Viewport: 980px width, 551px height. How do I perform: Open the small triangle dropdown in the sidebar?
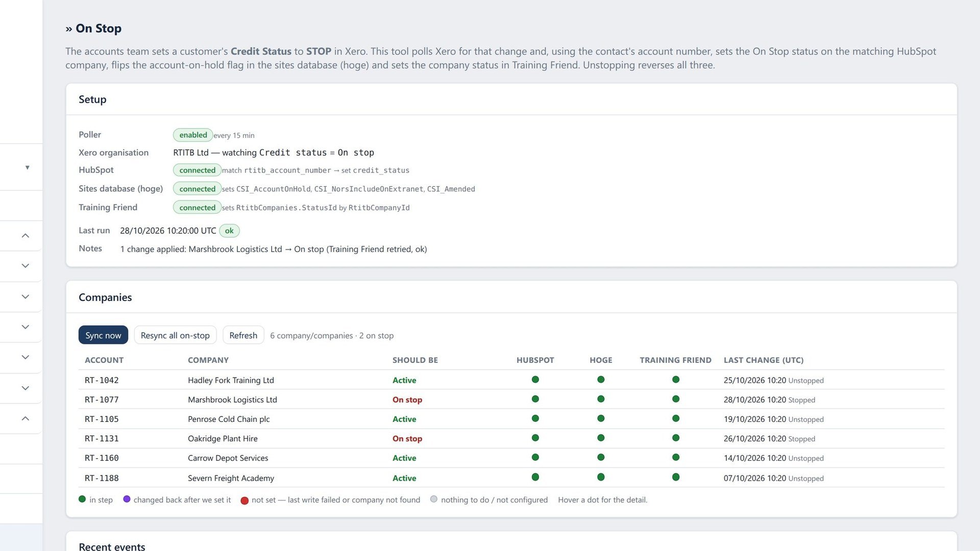tap(27, 167)
